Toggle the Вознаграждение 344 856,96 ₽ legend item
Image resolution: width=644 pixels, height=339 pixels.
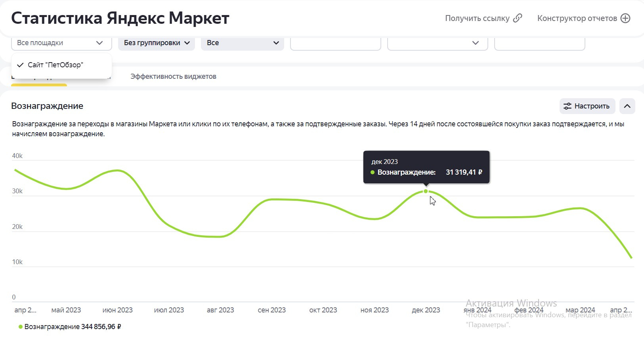click(70, 327)
